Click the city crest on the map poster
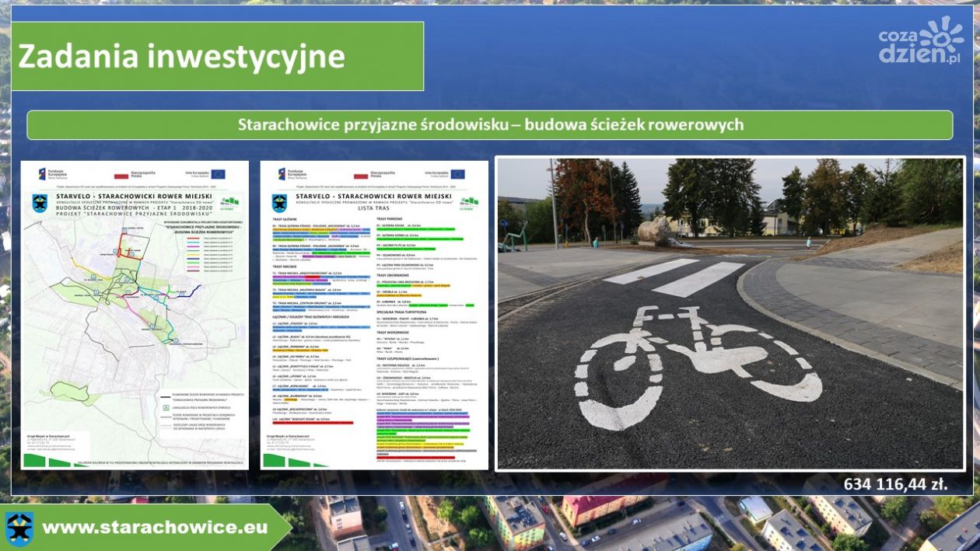This screenshot has width=980, height=551. tap(39, 202)
